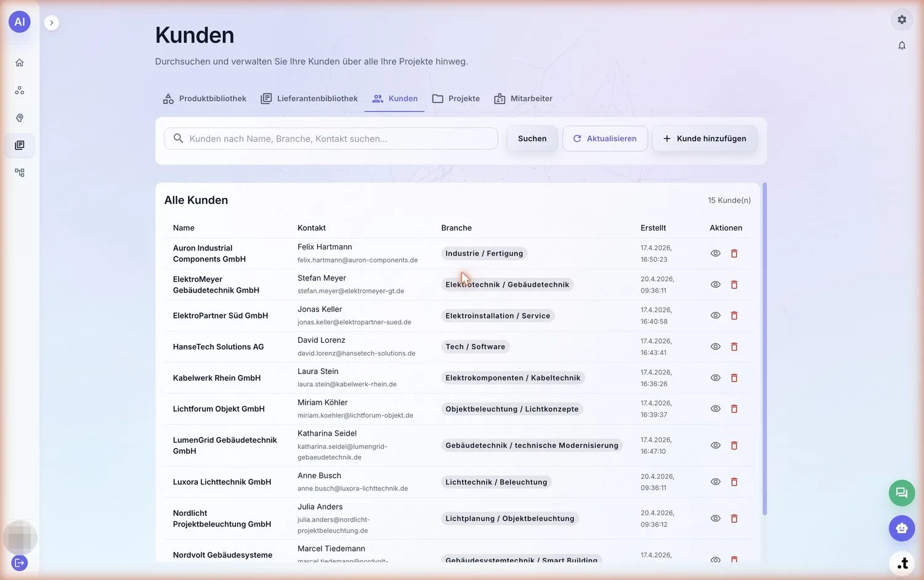The height and width of the screenshot is (580, 924).
Task: View Kabelwerk Rhein GmbH via eye icon
Action: pos(715,378)
